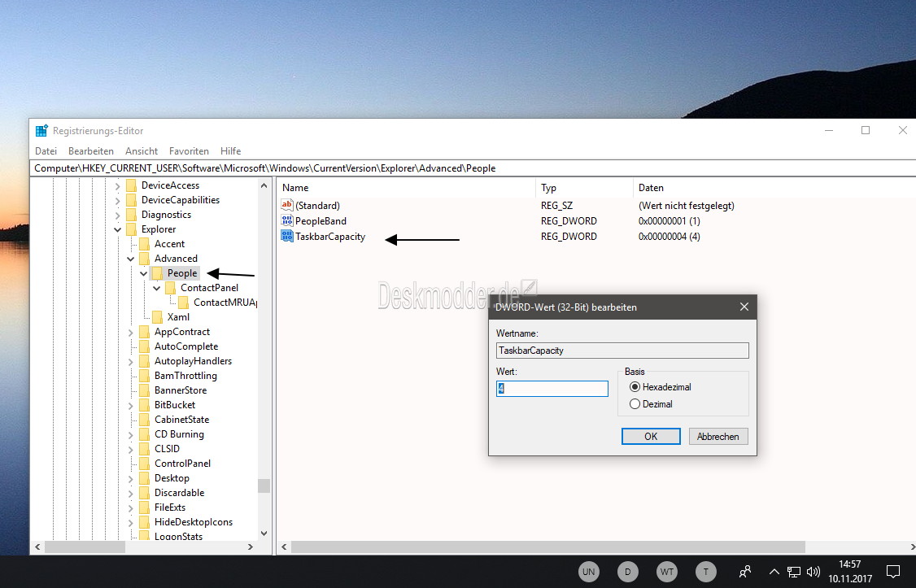Click the Accent folder icon
916x588 pixels.
(x=144, y=244)
